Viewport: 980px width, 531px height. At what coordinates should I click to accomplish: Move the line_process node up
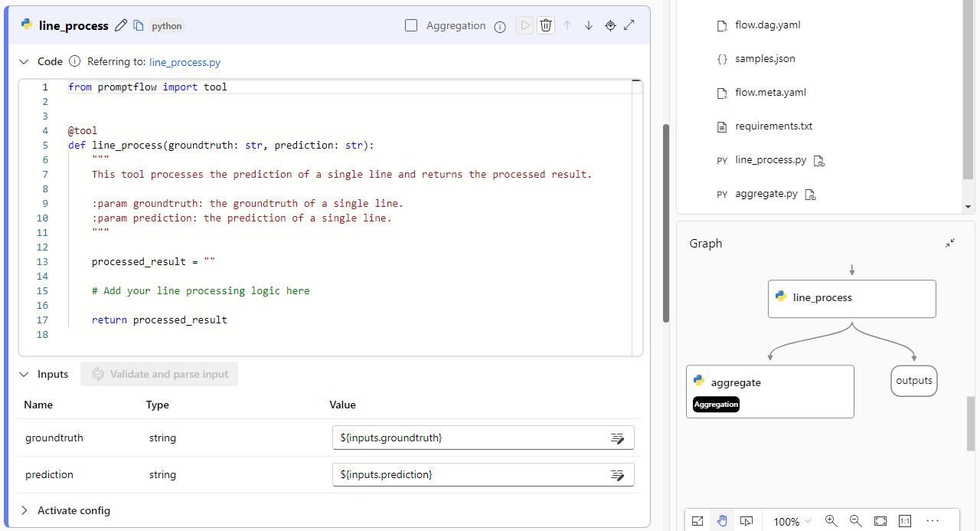567,25
